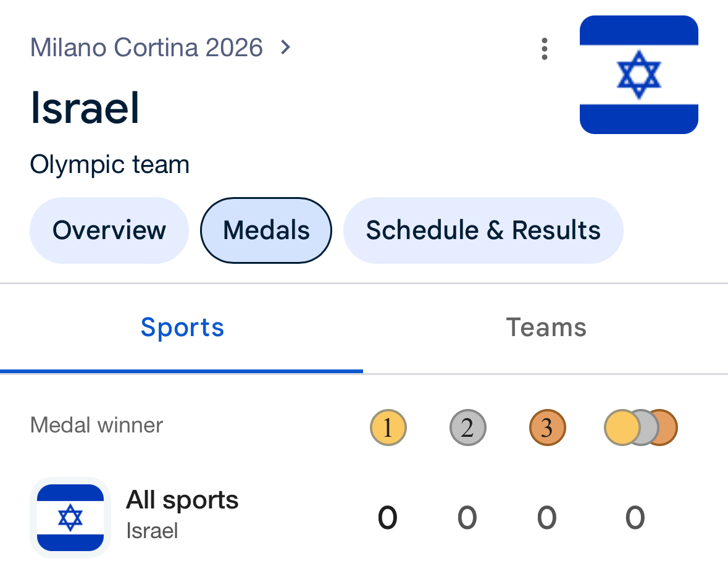Click the silver medal column icon
Viewport: 728px width, 569px height.
coord(467,428)
